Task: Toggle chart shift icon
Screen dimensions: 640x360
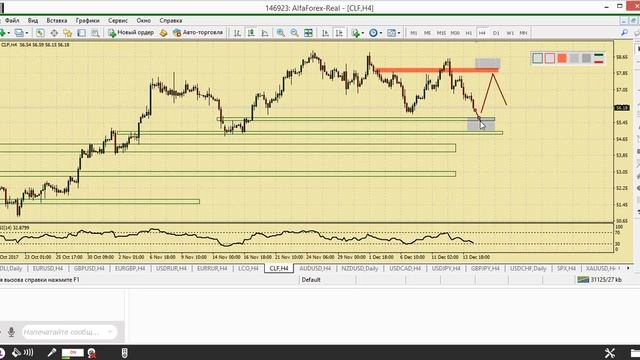Action: pos(339,33)
